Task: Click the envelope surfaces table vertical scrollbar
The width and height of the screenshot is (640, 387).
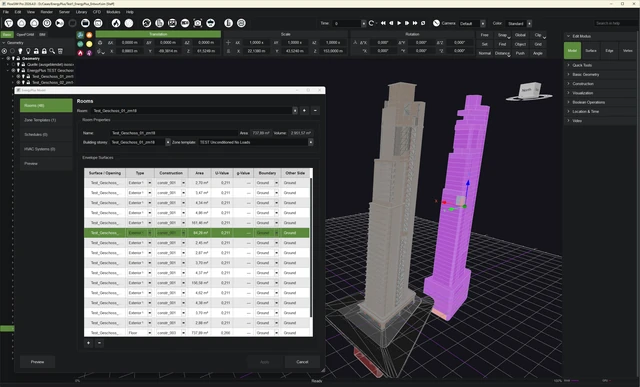Action: coord(311,247)
